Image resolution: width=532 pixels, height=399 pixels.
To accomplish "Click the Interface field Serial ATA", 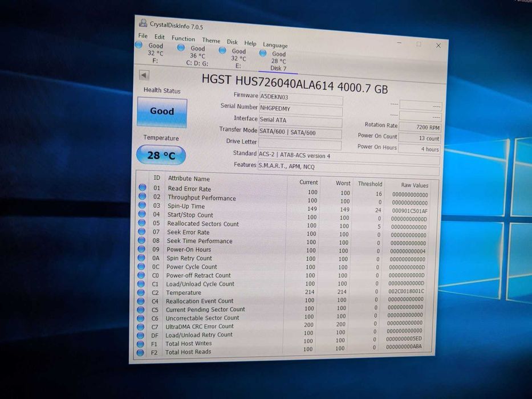I will (x=300, y=121).
